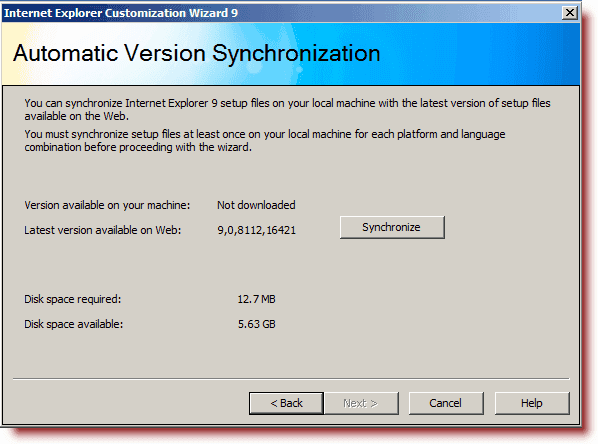Click the 'Automatic Version Synchronization' heading
Image resolution: width=598 pixels, height=444 pixels.
tap(197, 53)
